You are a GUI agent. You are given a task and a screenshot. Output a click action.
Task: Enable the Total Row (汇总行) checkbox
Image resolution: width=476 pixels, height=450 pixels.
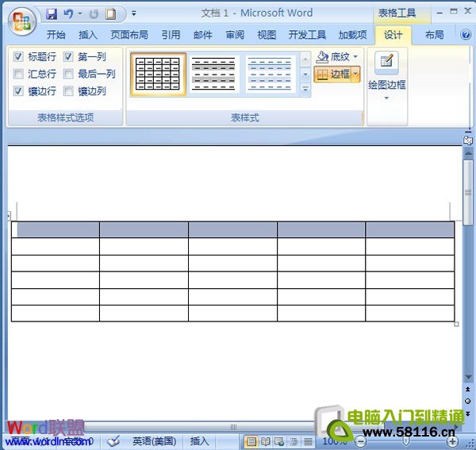[19, 74]
